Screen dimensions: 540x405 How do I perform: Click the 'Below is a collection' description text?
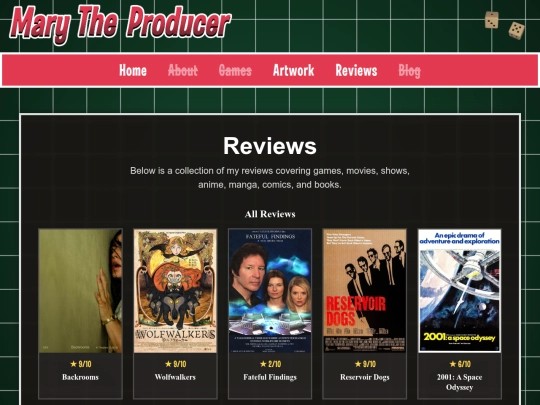coord(270,178)
